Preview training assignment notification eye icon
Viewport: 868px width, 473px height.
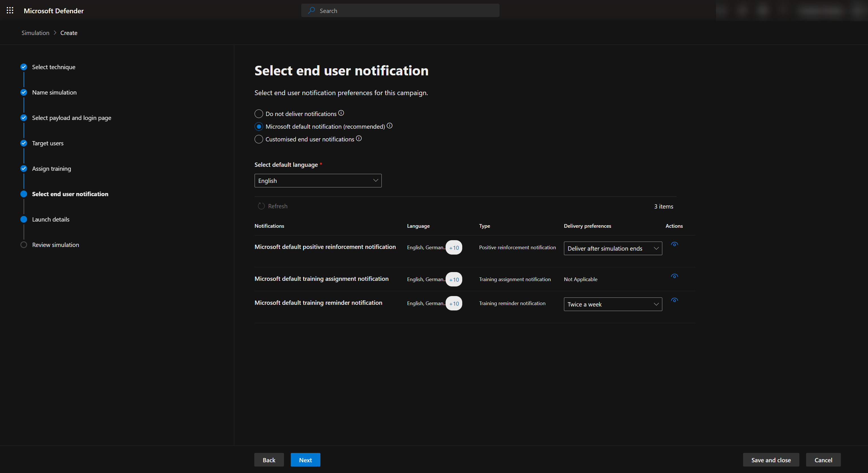click(x=674, y=276)
